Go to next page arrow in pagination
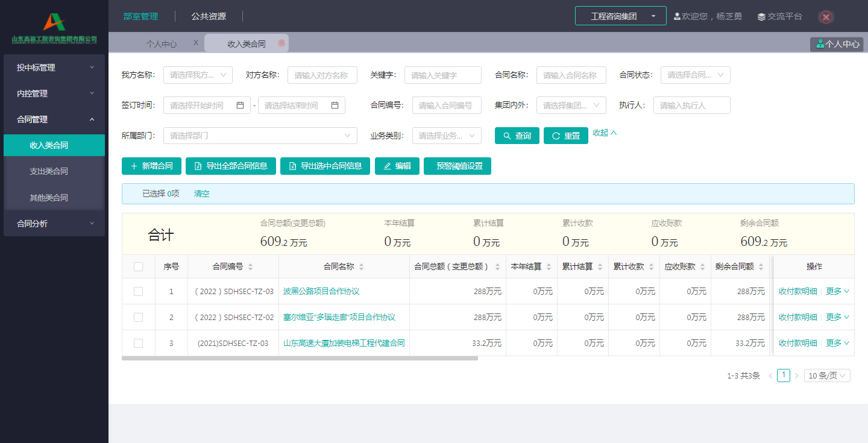Screen dimensions: 868x443 click(796, 376)
